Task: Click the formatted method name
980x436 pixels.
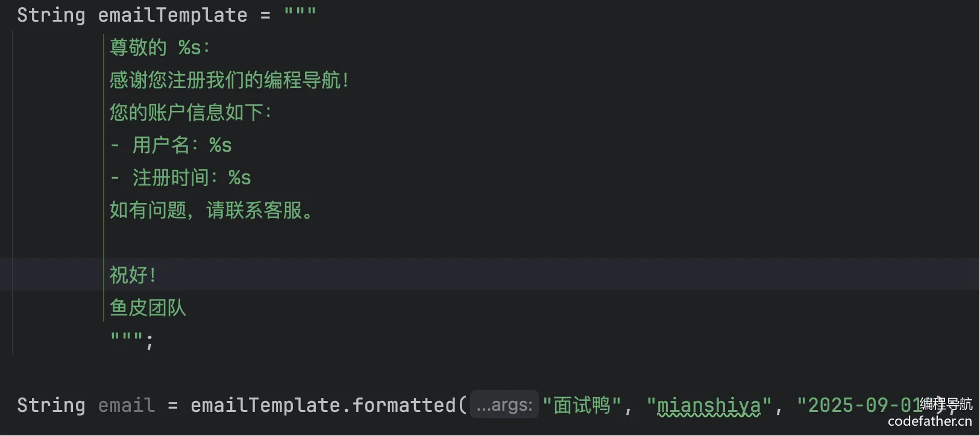Action: coord(404,405)
